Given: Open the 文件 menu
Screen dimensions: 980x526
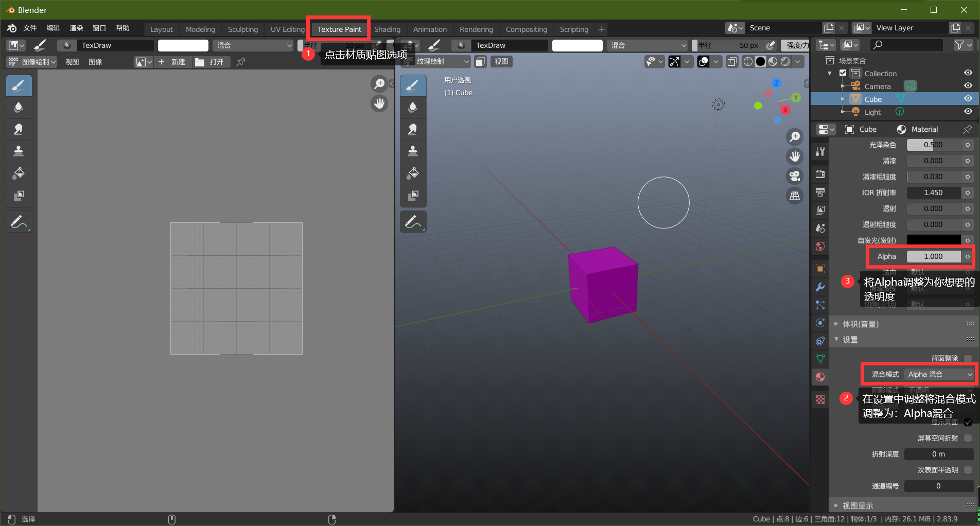Looking at the screenshot, I should click(30, 28).
